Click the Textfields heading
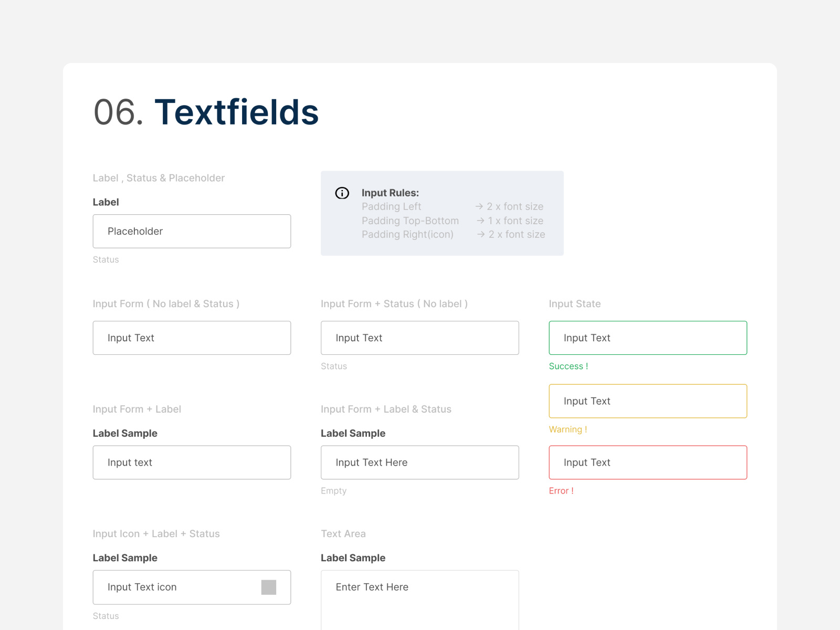 point(237,112)
